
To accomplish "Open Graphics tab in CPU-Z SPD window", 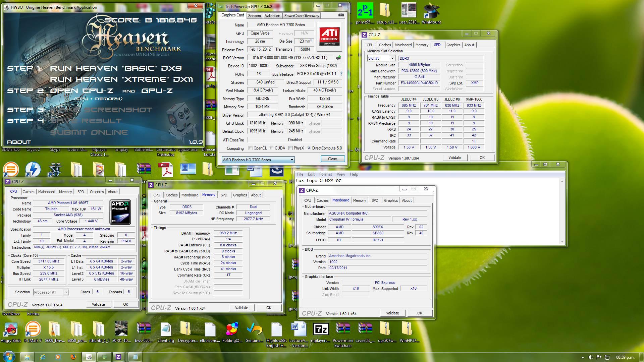I will click(x=453, y=45).
